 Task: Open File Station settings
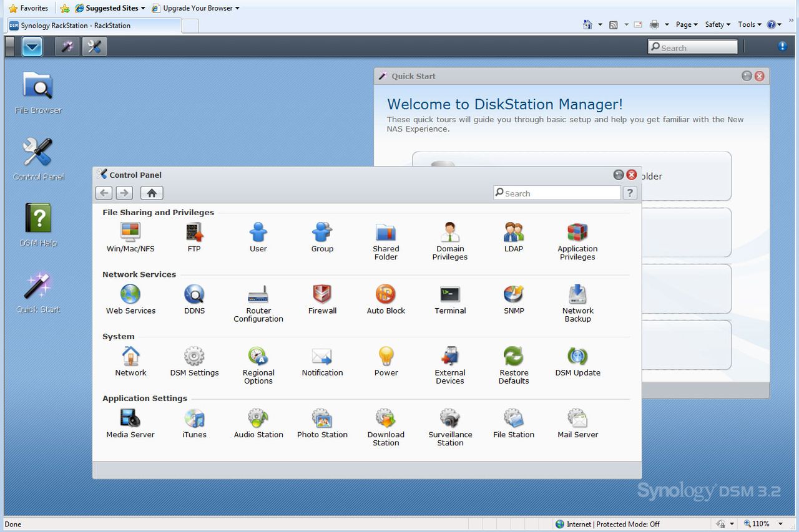pyautogui.click(x=514, y=423)
